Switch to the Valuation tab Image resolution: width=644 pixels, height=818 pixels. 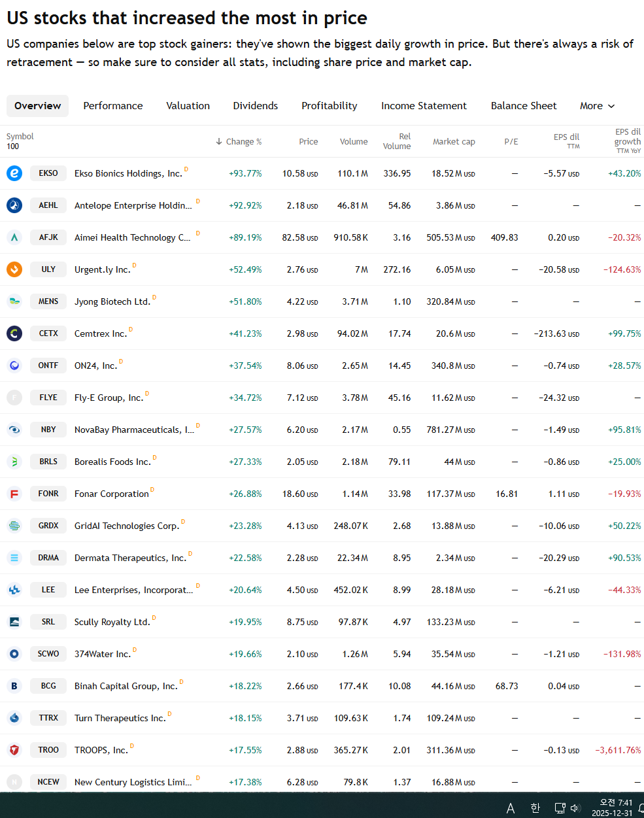188,106
